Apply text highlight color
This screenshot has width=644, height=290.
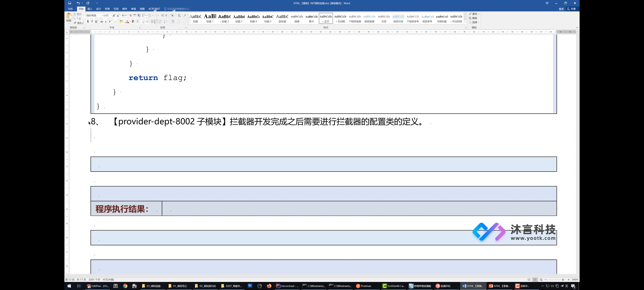click(121, 21)
